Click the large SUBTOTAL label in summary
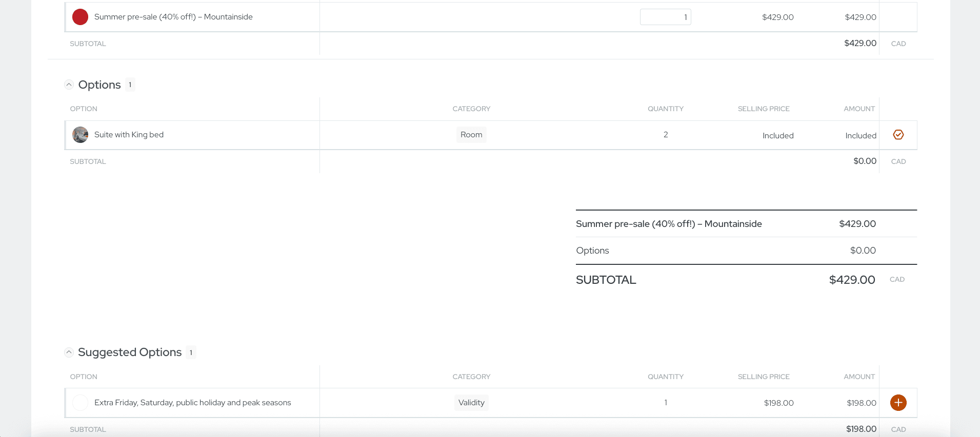The width and height of the screenshot is (980, 437). (x=606, y=280)
